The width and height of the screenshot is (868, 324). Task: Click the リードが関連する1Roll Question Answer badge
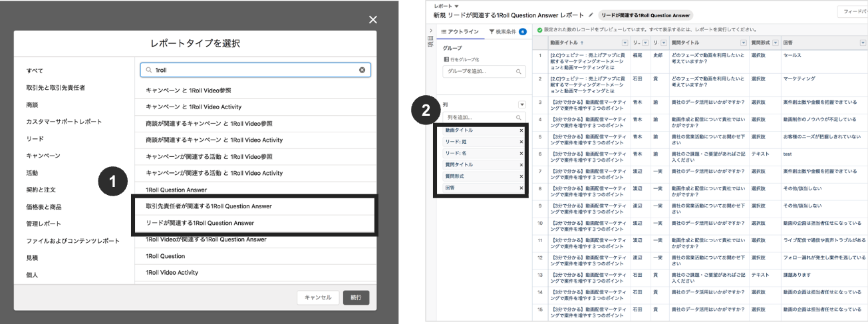point(645,15)
